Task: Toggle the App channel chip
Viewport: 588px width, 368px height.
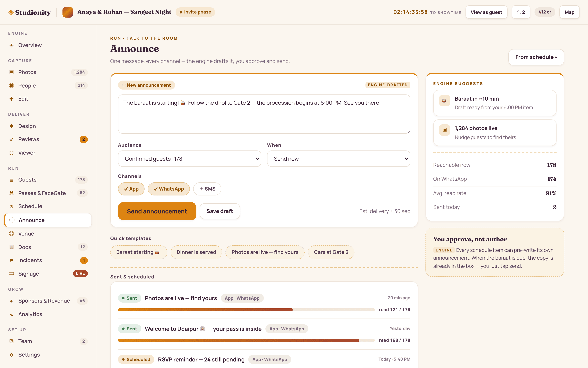Action: point(131,189)
